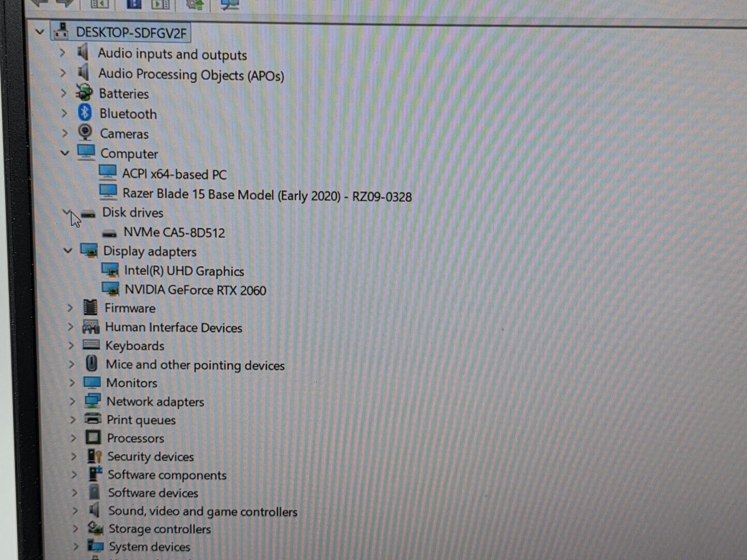
Task: Click the icon beside ACPI x64-based PC
Action: pos(108,172)
